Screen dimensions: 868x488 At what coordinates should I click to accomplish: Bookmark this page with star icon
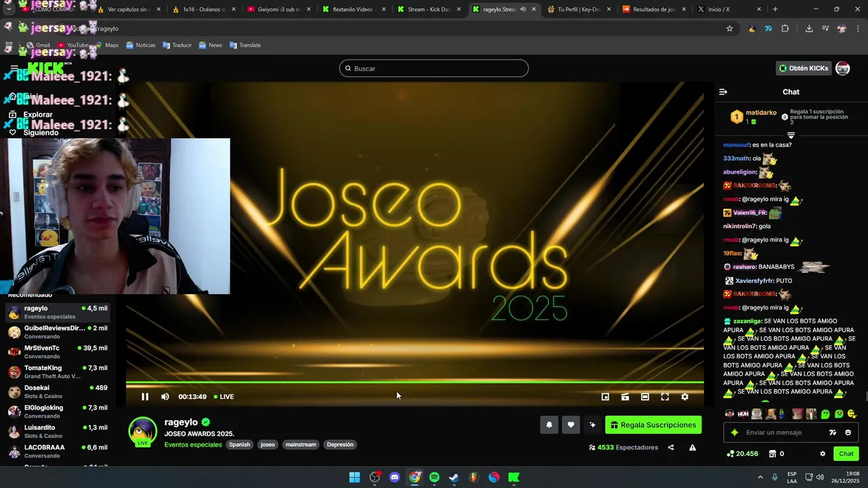click(730, 28)
